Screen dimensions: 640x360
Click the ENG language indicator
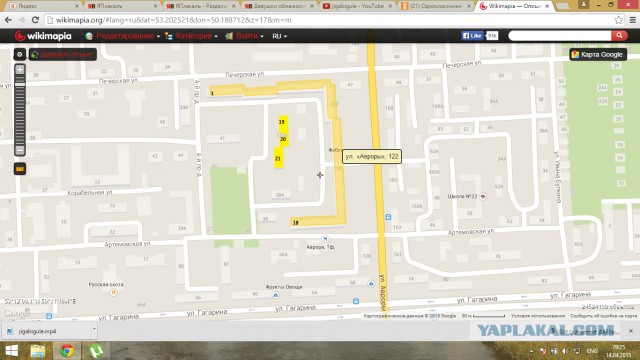coord(592,351)
